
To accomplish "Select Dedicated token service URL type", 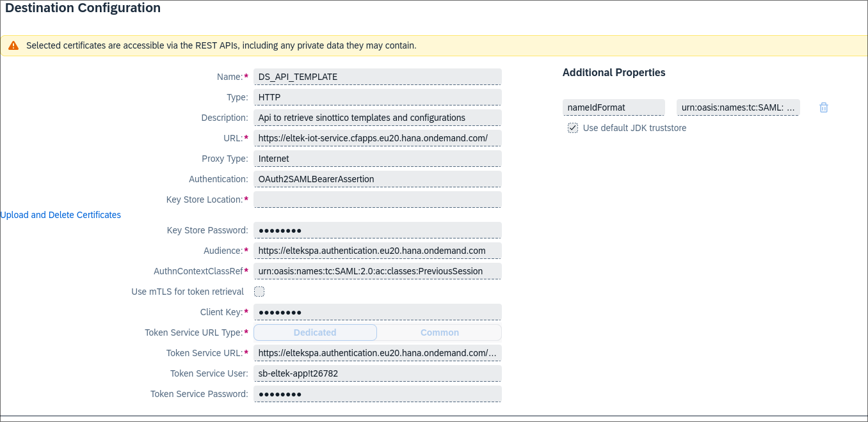I will coord(315,332).
